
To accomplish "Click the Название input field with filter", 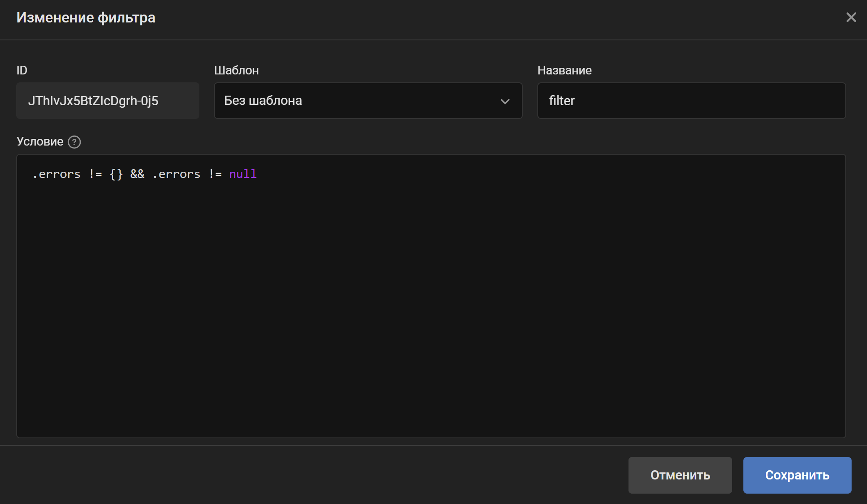I will click(691, 101).
